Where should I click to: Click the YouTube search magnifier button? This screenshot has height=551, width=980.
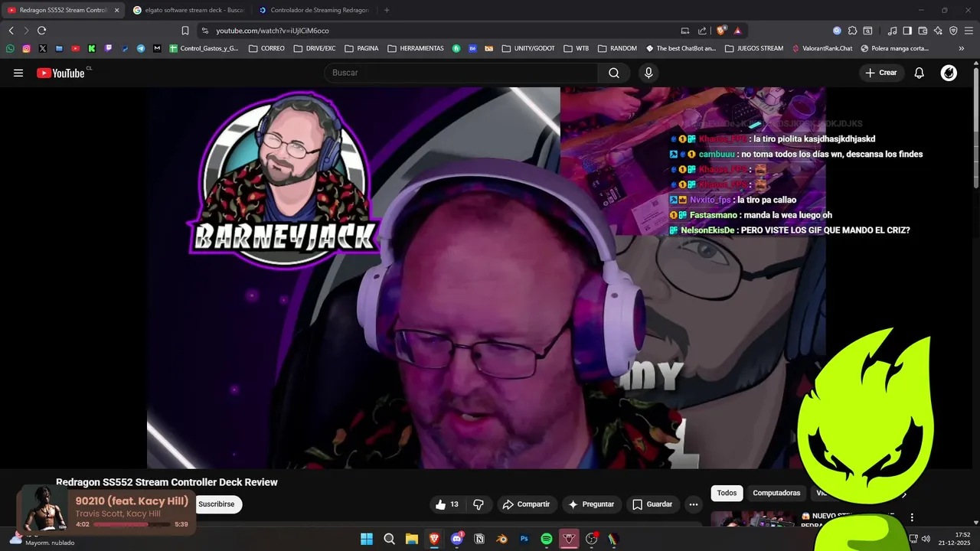[x=614, y=73]
